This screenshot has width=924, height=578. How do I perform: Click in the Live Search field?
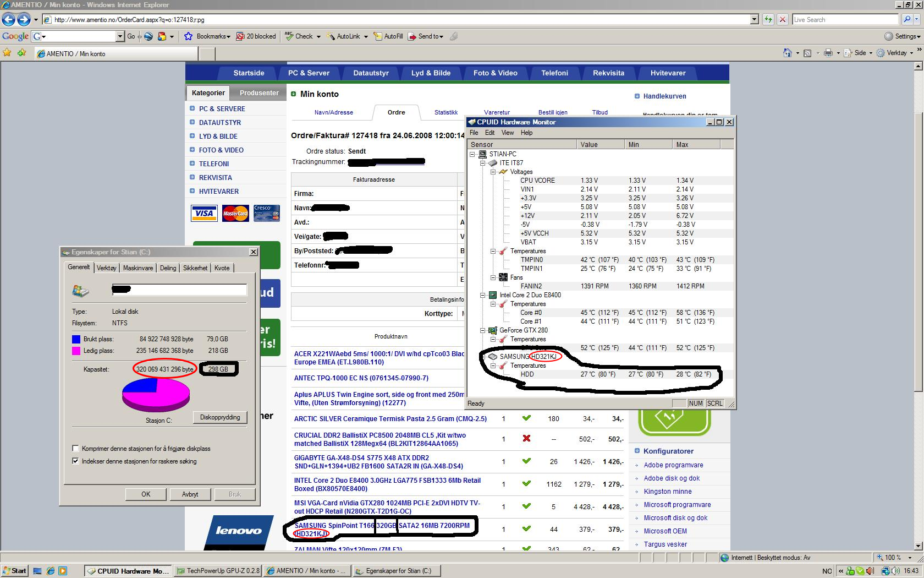(845, 20)
